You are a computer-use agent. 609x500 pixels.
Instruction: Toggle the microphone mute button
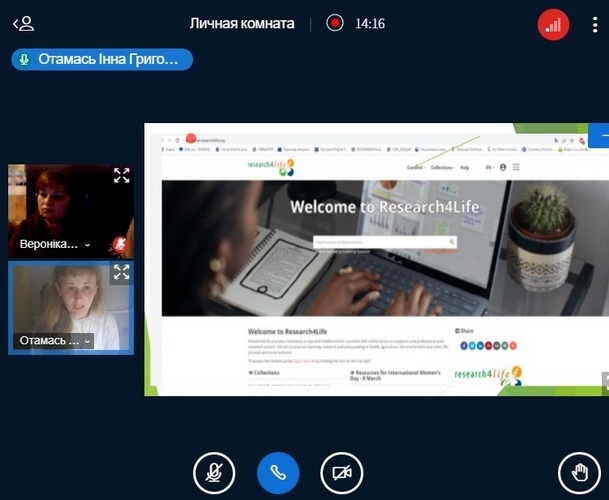pyautogui.click(x=214, y=473)
